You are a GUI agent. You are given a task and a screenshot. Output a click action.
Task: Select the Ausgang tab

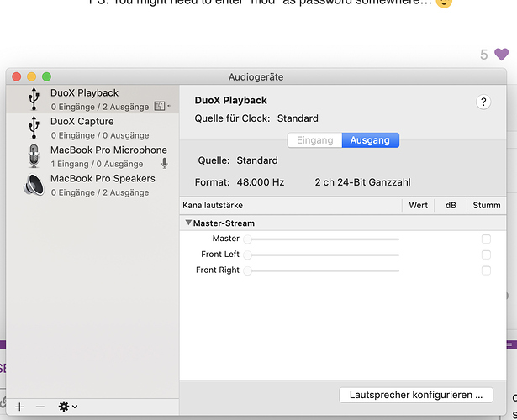coord(370,140)
